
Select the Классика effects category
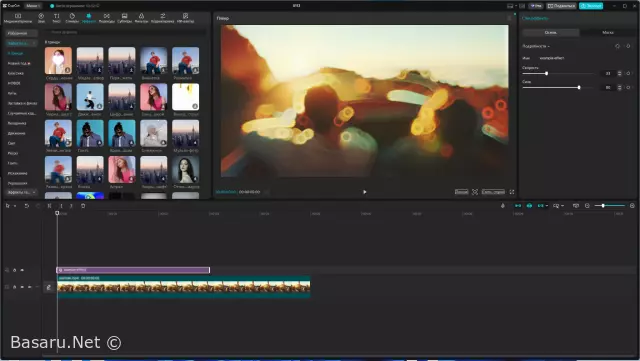coord(16,73)
